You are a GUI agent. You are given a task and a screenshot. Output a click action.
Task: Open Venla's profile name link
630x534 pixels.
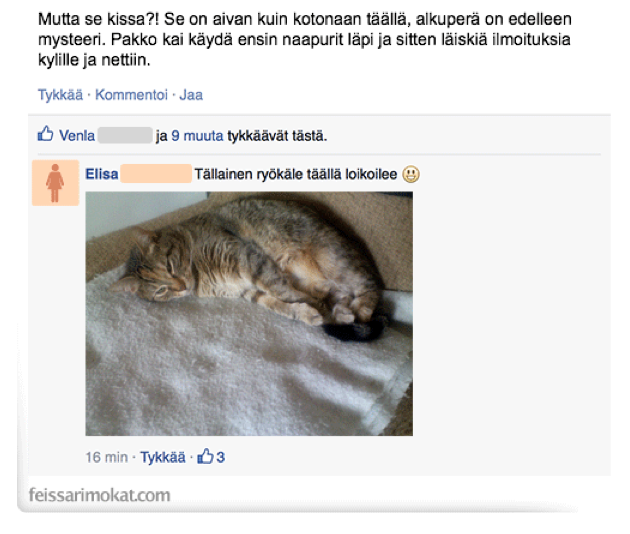77,136
